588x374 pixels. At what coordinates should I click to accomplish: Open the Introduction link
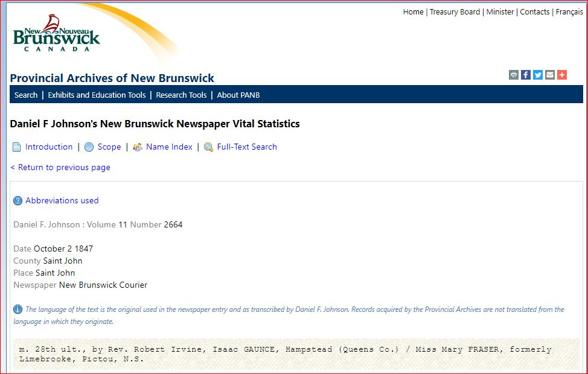(x=49, y=147)
